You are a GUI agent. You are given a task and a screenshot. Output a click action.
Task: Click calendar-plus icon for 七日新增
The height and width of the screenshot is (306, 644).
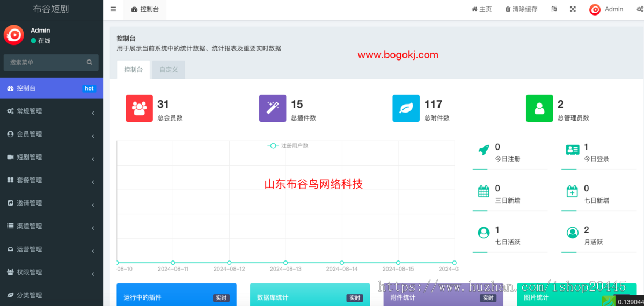coord(572,191)
